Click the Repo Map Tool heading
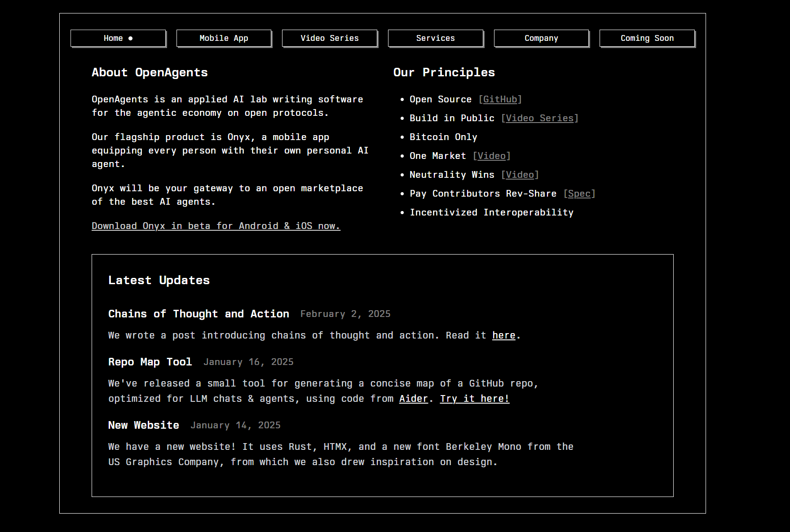 point(150,362)
